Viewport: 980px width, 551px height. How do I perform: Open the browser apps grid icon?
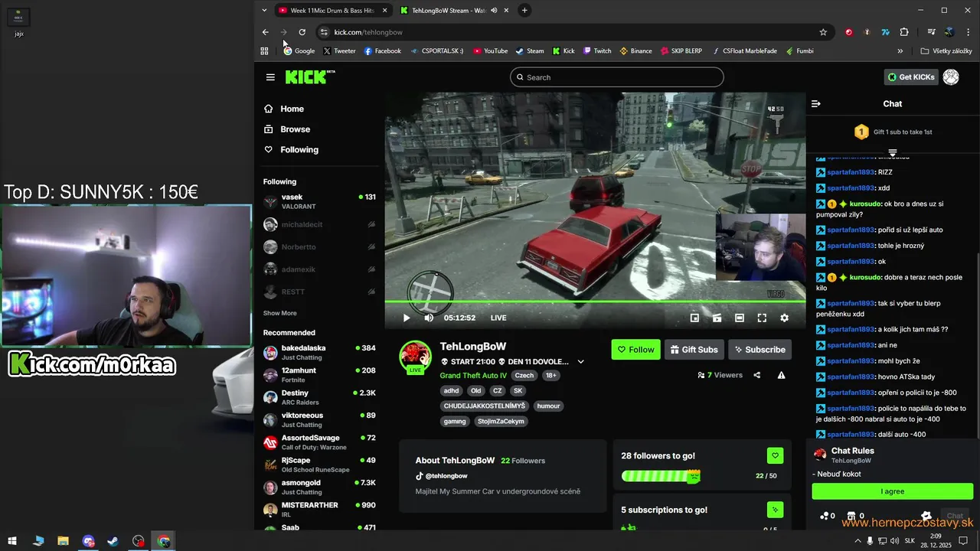point(264,51)
